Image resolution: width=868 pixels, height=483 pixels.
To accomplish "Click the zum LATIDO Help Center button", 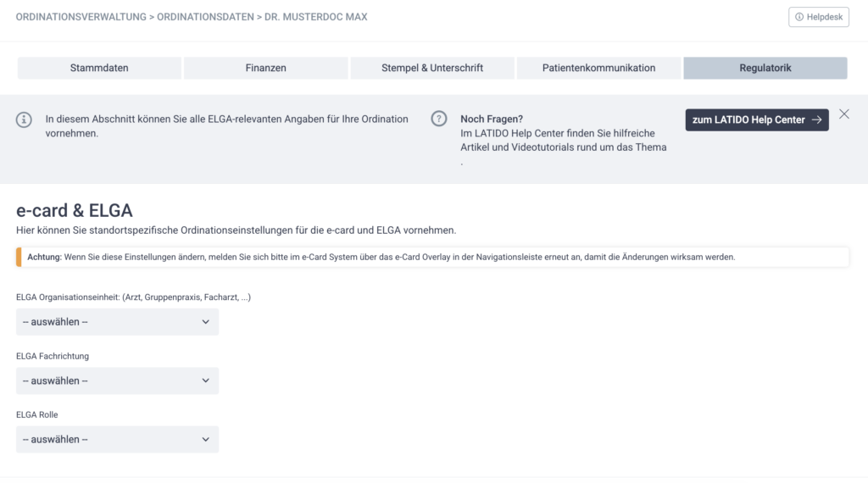I will point(757,120).
